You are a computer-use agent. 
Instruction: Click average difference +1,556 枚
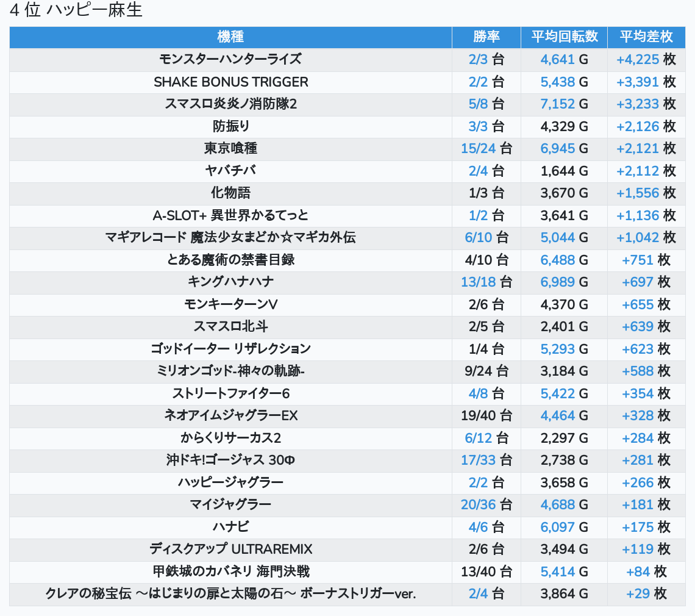[646, 193]
